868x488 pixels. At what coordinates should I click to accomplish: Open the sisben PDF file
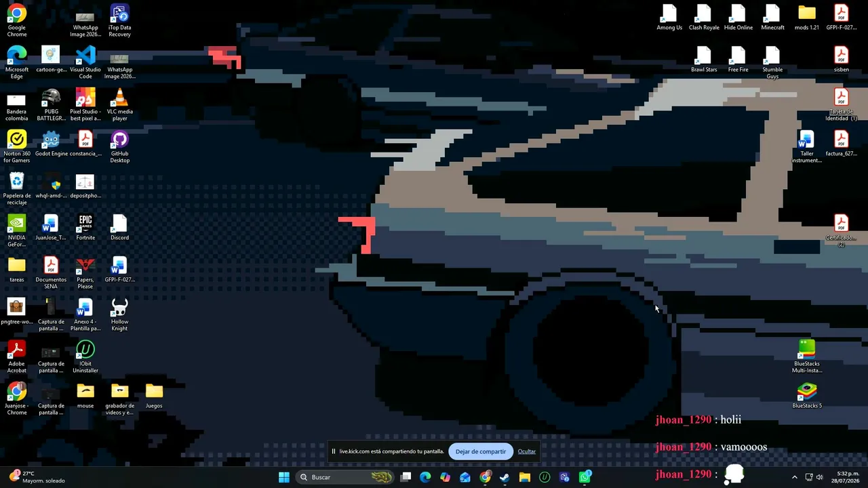pyautogui.click(x=842, y=60)
